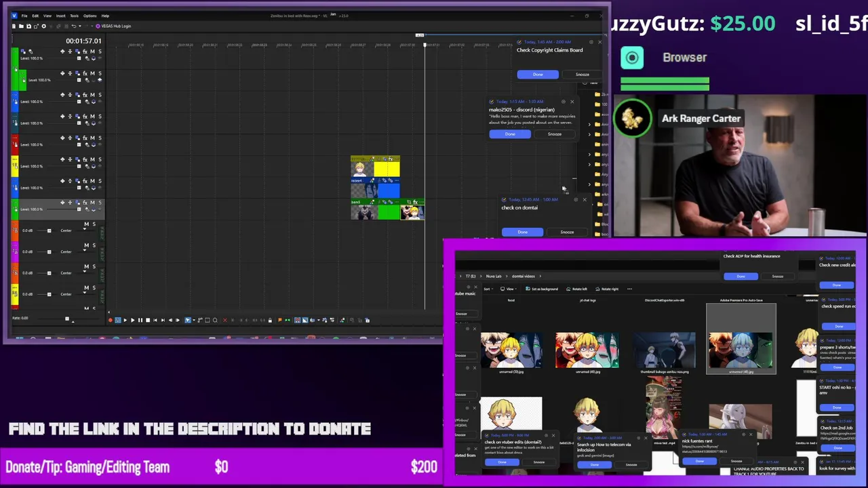This screenshot has height=488, width=868.
Task: Select the Zoom Edit tool magnifier
Action: (x=215, y=320)
